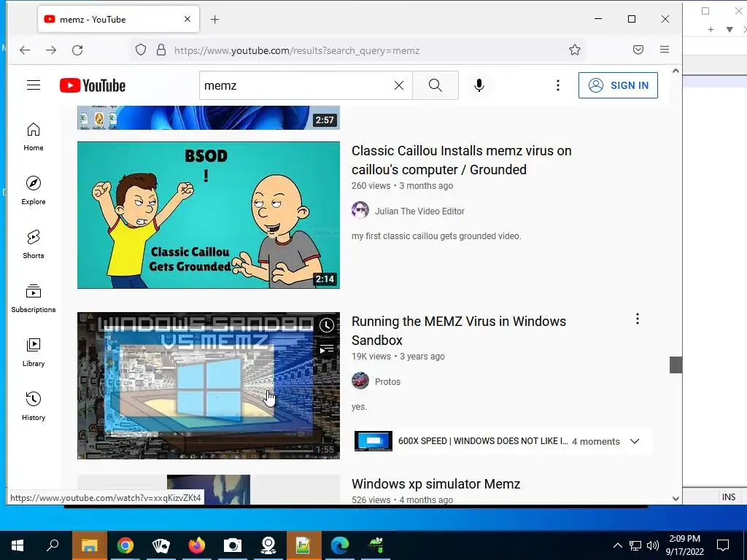Click the Protos channel avatar
This screenshot has width=747, height=560.
coord(360,381)
